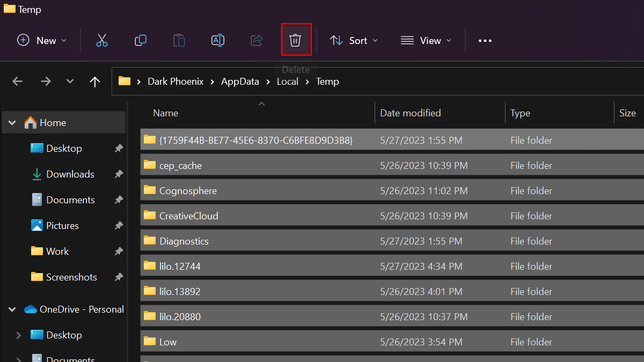Sort by Date modified column header
Viewport: 644px width, 362px height.
(411, 113)
